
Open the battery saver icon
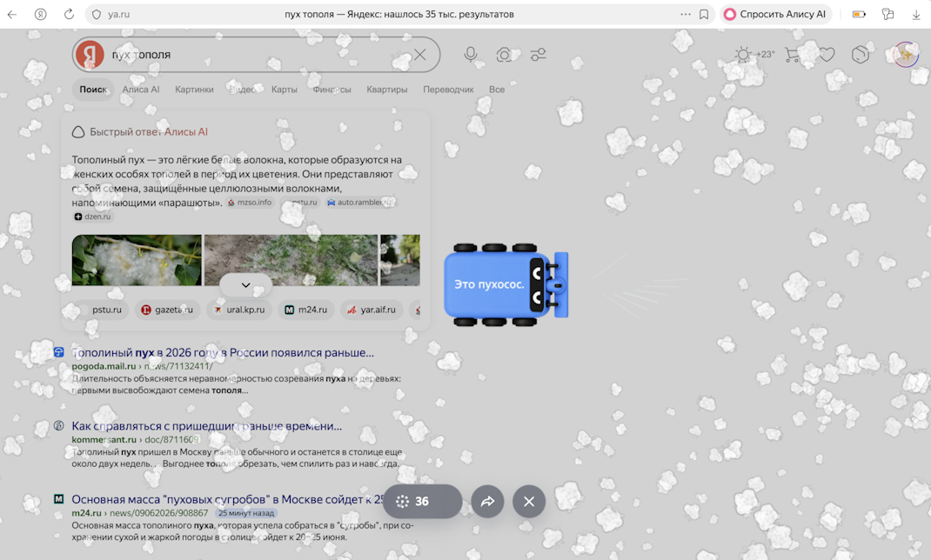click(x=859, y=14)
